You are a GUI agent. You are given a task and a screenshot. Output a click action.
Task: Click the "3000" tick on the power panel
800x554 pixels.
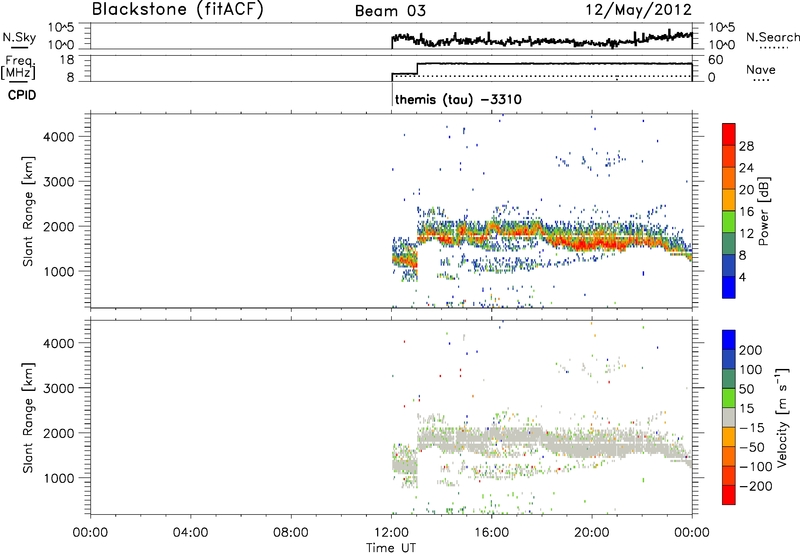pyautogui.click(x=59, y=182)
